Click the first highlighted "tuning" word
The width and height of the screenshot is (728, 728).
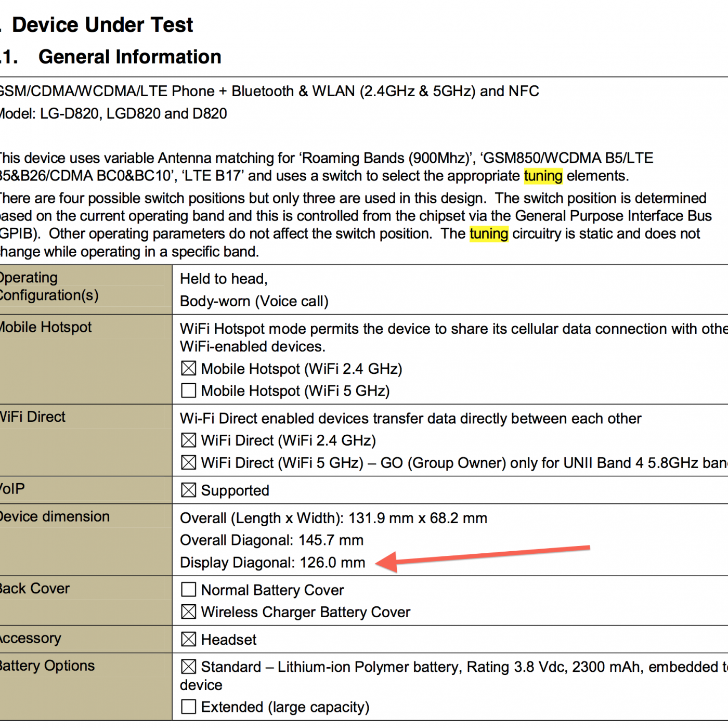click(543, 176)
